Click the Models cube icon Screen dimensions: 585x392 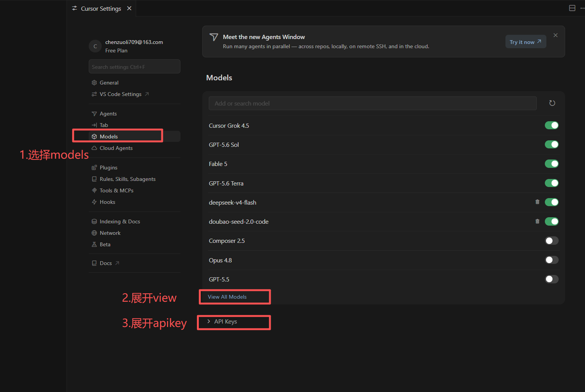click(x=94, y=137)
